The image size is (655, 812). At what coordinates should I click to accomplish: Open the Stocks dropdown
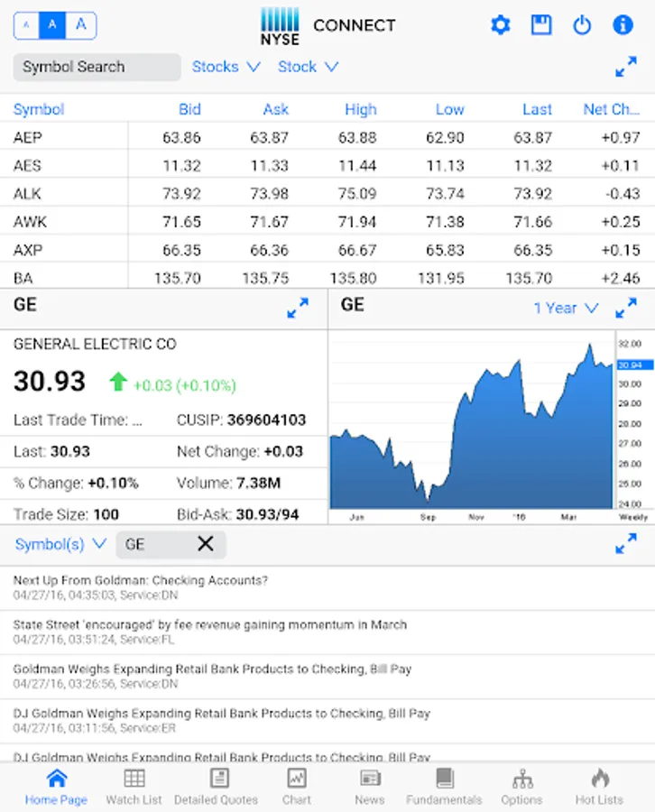click(226, 67)
